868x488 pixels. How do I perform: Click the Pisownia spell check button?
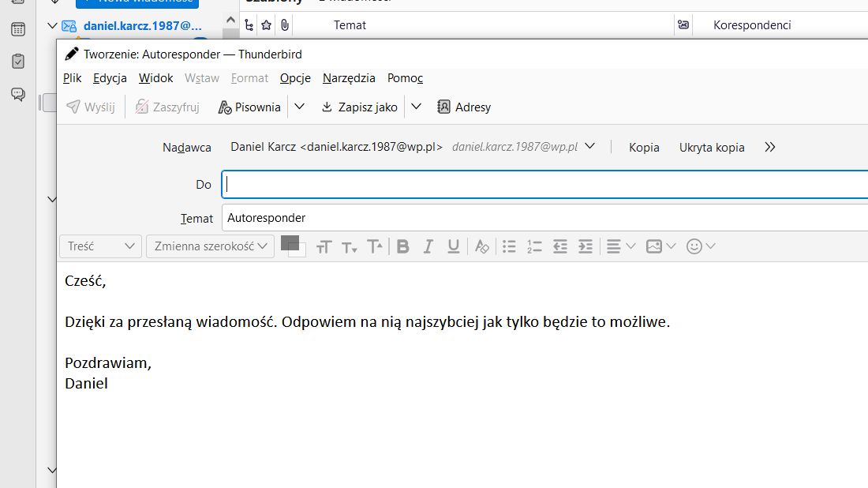(x=249, y=107)
